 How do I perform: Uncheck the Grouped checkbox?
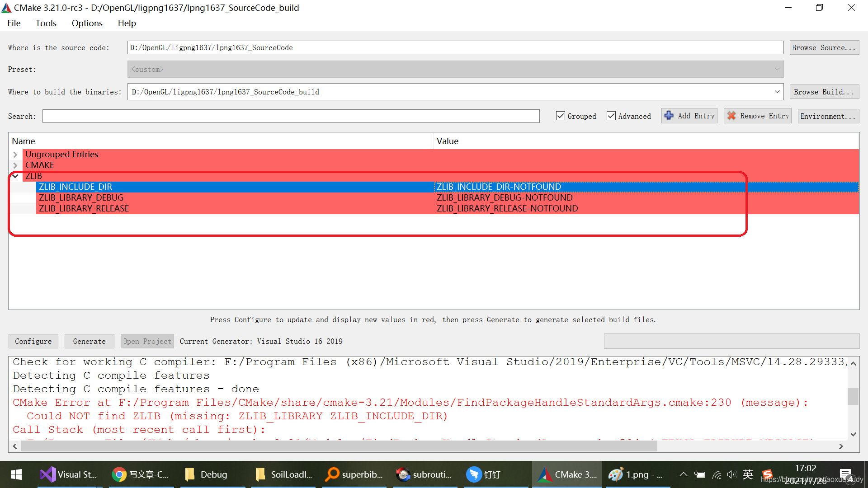coord(561,116)
